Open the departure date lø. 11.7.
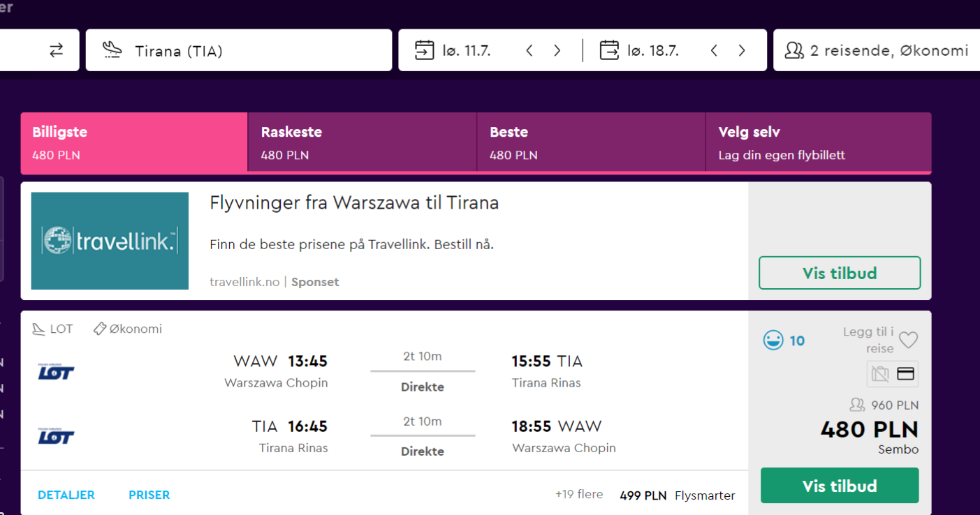Viewport: 980px width, 515px height. pyautogui.click(x=467, y=51)
